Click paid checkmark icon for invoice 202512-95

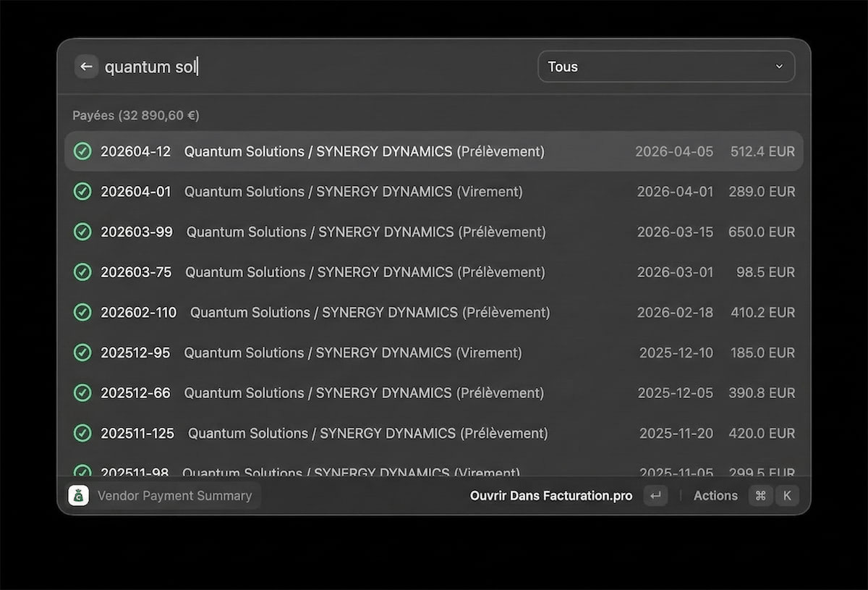coord(82,353)
